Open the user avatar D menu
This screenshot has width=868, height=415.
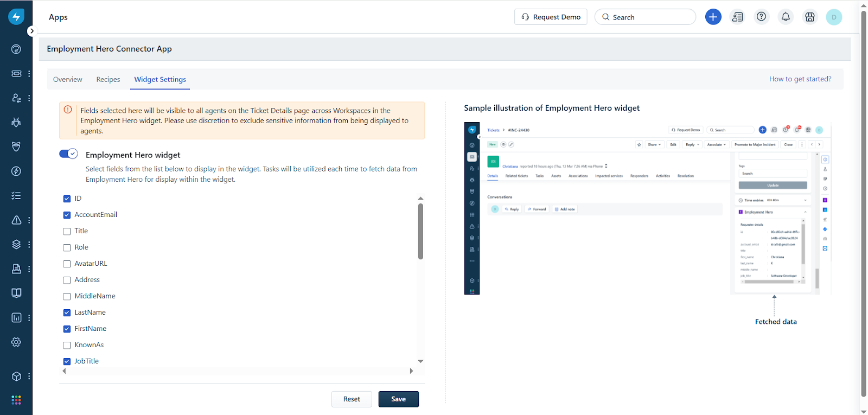pyautogui.click(x=834, y=17)
